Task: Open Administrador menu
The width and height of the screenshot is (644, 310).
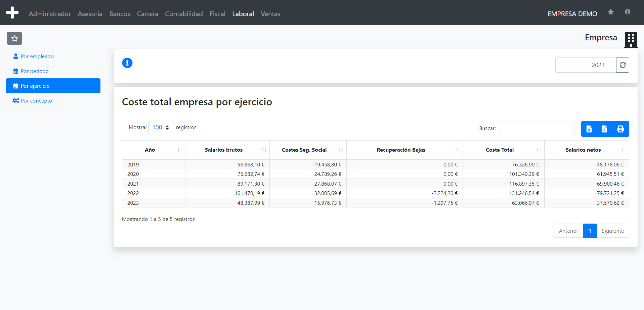Action: [50, 14]
